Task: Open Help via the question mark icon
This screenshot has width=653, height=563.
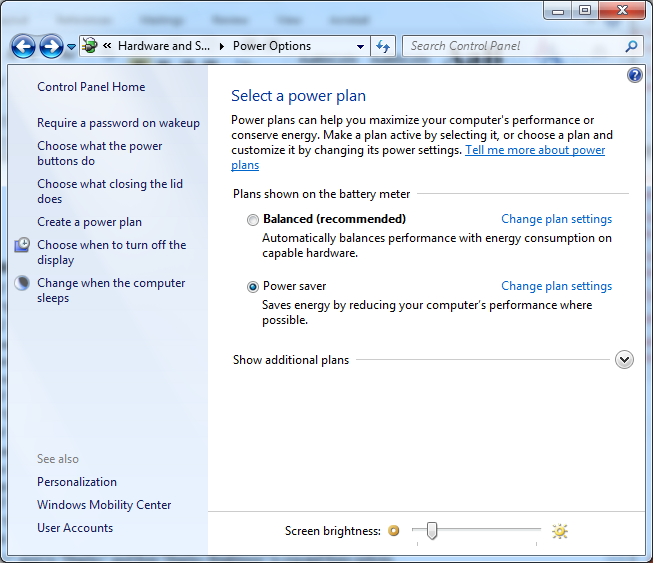Action: pyautogui.click(x=635, y=75)
